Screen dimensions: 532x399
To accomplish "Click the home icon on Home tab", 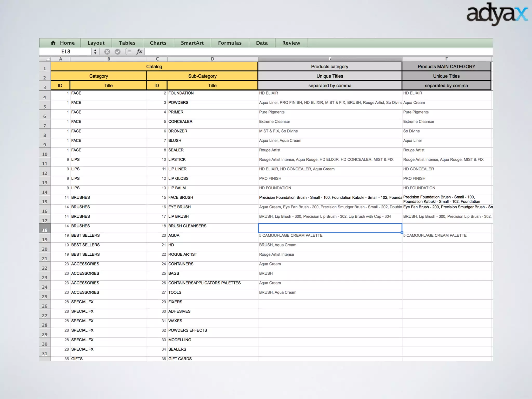I will coord(53,43).
